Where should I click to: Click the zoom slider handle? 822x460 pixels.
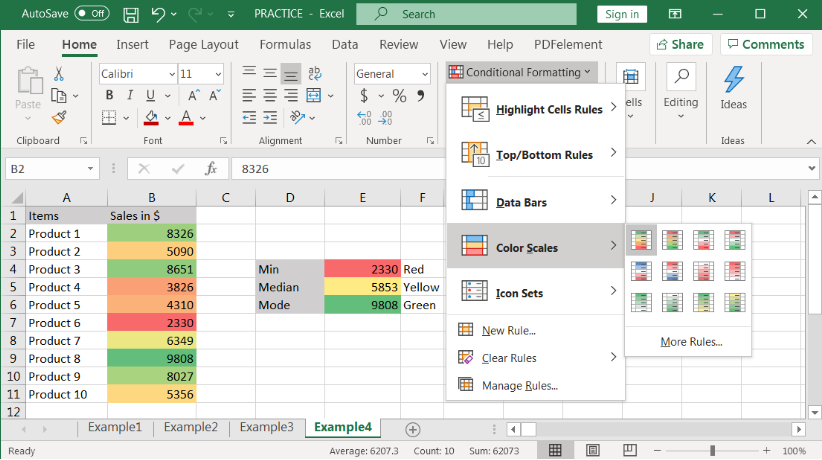tap(712, 451)
